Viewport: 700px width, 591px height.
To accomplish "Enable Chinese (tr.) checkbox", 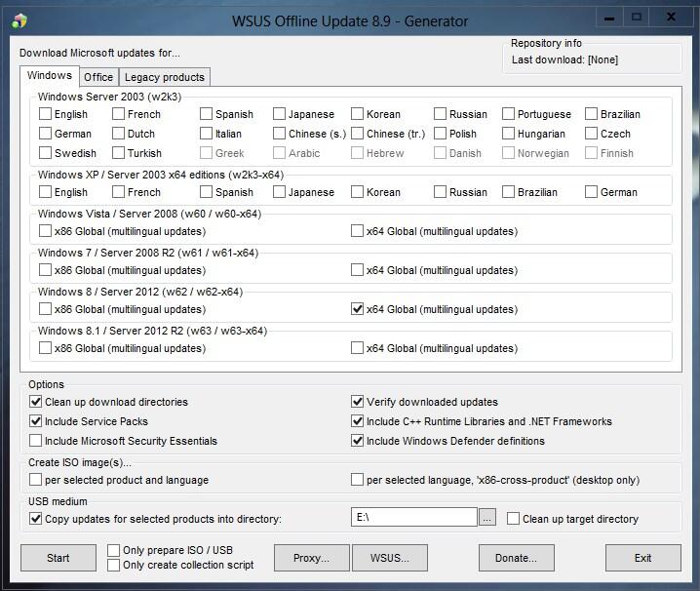I will click(357, 133).
